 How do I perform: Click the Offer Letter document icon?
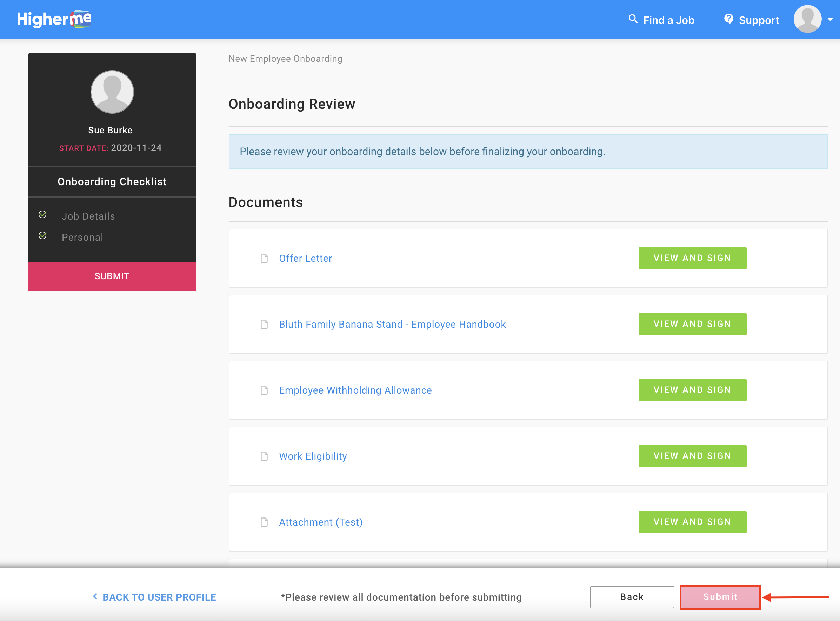[x=264, y=258]
